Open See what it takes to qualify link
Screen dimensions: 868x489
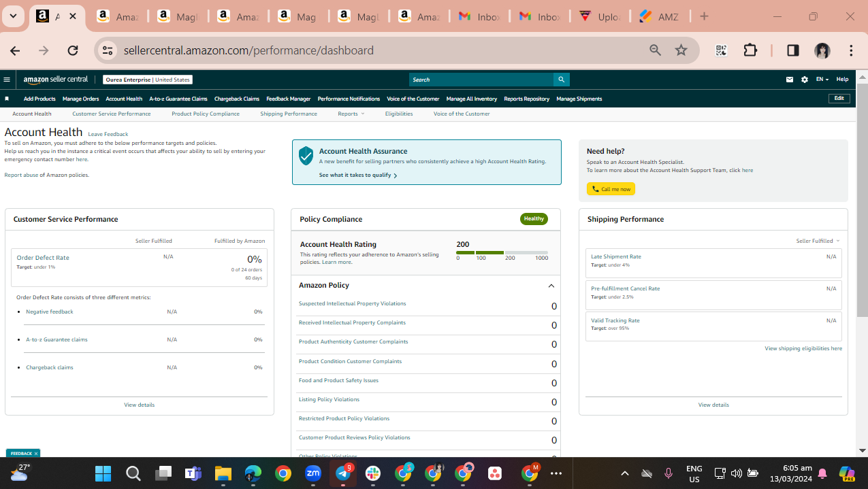[358, 175]
